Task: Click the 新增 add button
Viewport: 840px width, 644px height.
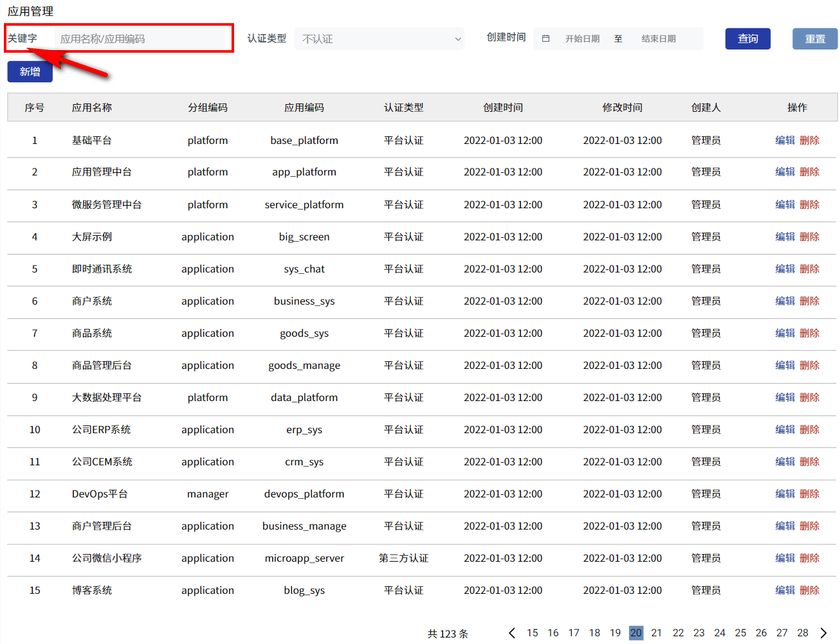Action: pyautogui.click(x=30, y=72)
